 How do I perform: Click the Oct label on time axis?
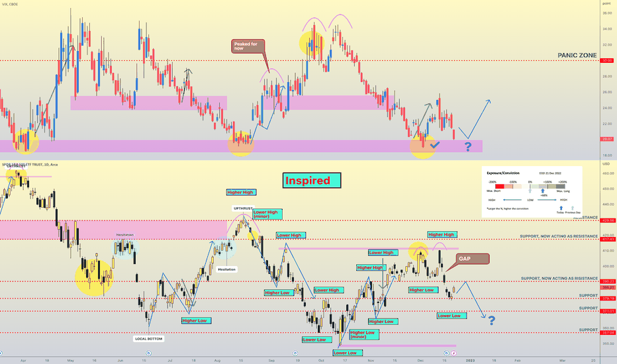click(322, 360)
